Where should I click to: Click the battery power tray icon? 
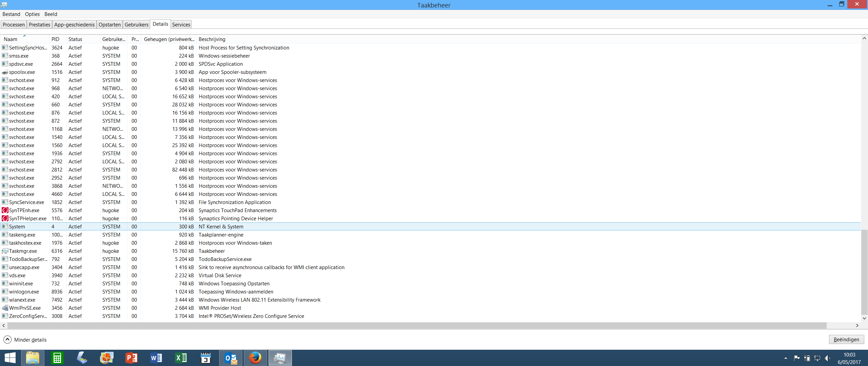click(x=807, y=358)
